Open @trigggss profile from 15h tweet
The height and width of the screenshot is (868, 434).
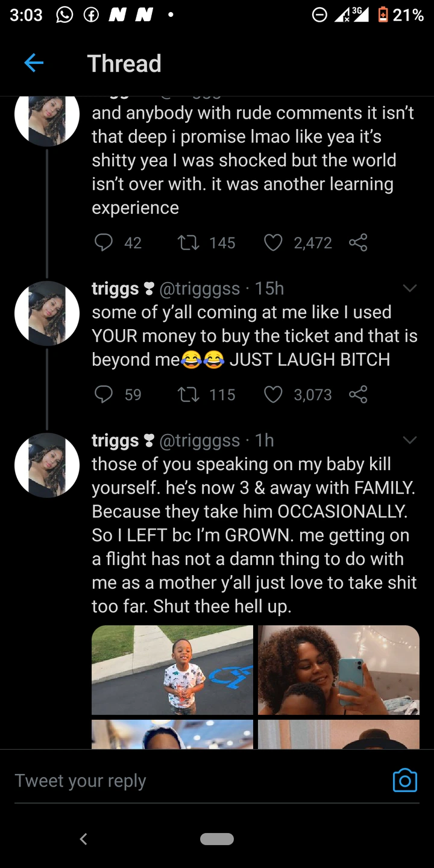[x=200, y=289]
